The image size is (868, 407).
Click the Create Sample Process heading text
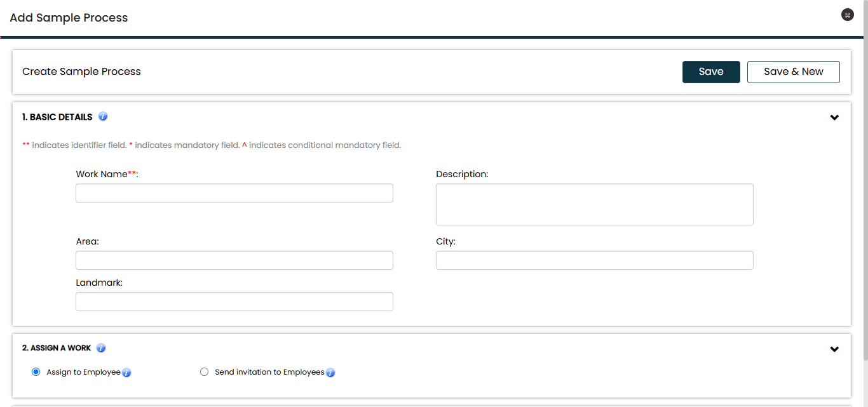tap(81, 72)
